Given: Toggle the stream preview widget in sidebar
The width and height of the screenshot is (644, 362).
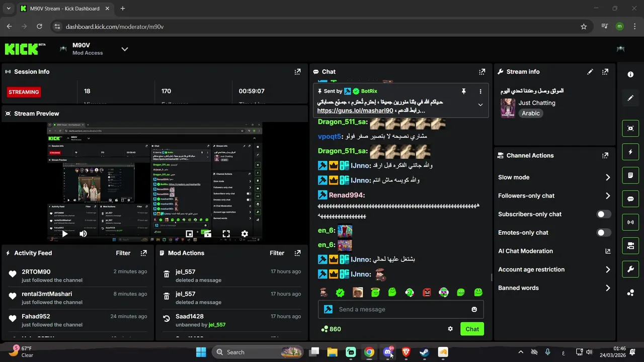Looking at the screenshot, I should point(630,128).
